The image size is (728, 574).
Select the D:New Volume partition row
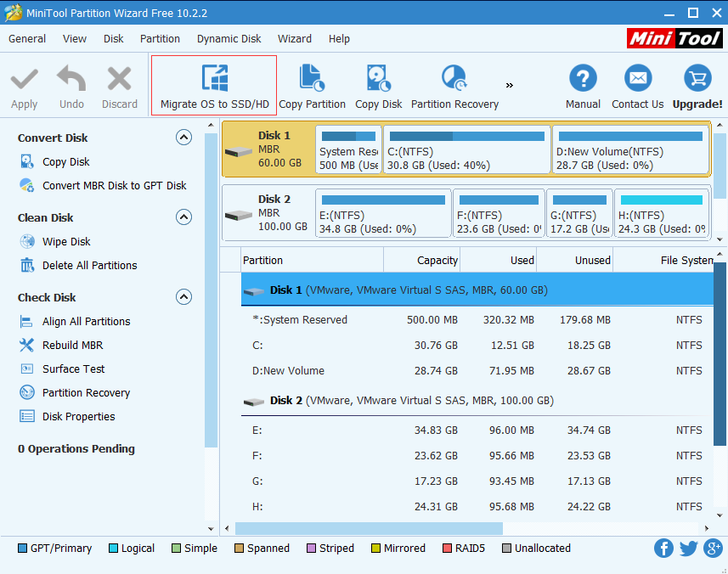click(477, 371)
